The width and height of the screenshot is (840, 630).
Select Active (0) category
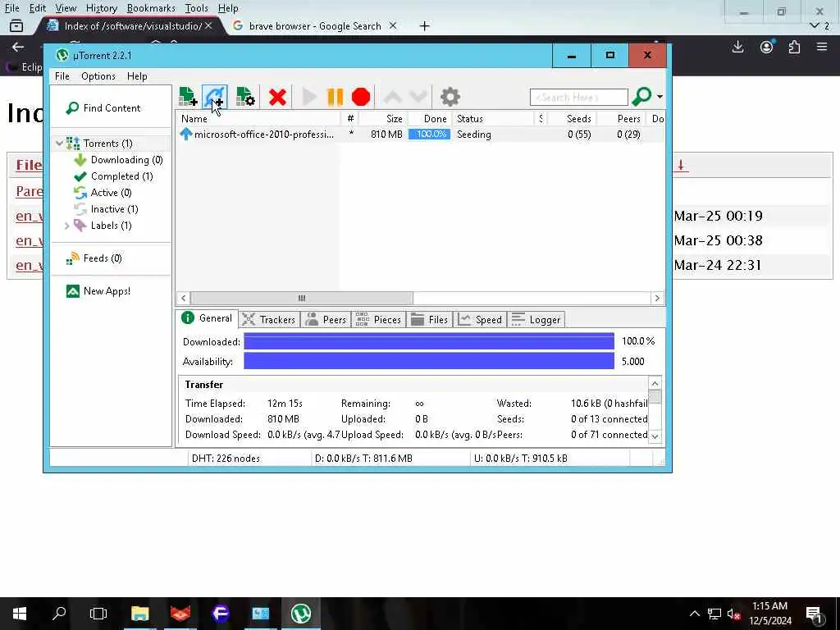[x=103, y=192]
